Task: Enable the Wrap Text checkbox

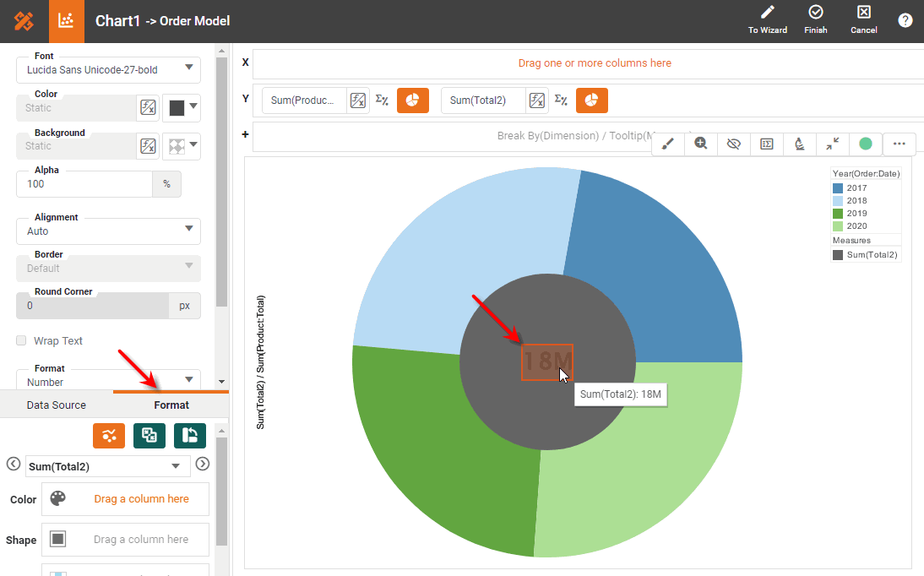Action: click(22, 341)
